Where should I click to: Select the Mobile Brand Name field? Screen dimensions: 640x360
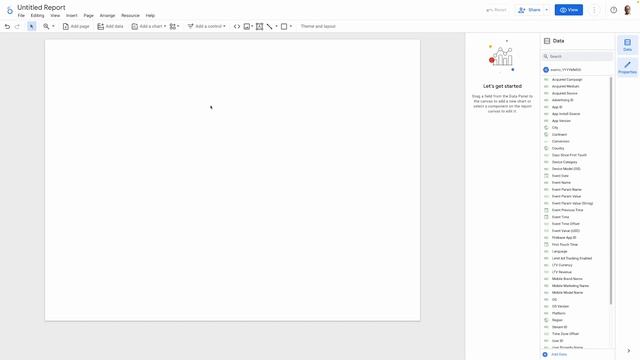click(x=567, y=279)
